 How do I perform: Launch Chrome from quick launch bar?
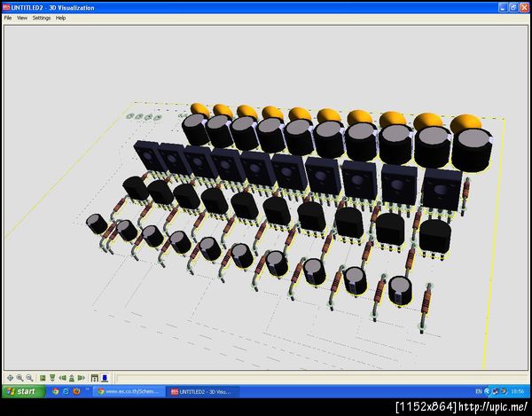tap(55, 391)
